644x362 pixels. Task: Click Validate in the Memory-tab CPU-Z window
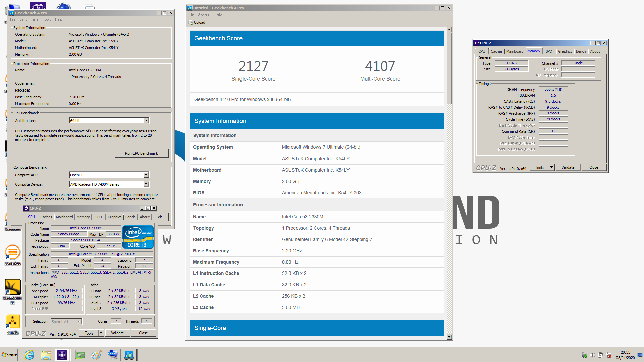tap(568, 167)
